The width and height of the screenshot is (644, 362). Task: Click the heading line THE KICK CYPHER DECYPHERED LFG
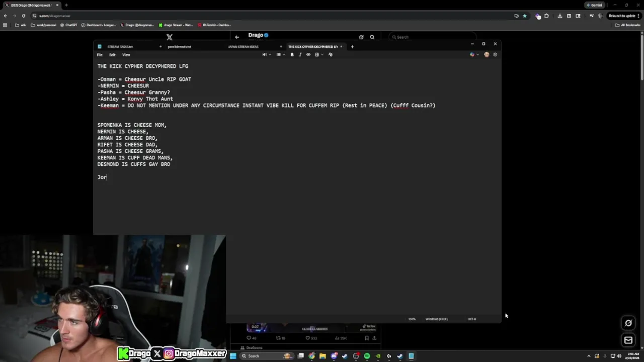[143, 66]
